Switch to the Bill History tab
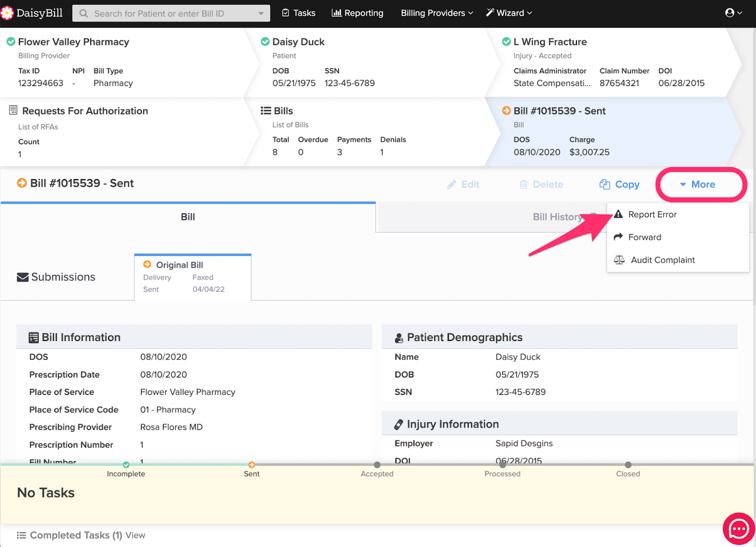This screenshot has width=756, height=547. pos(558,217)
